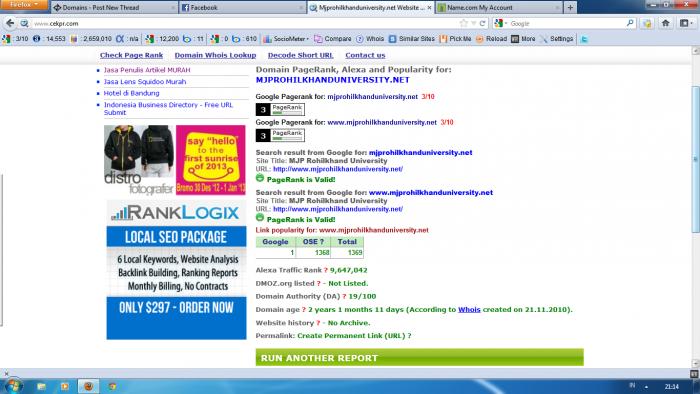700x394 pixels.
Task: Open the Google search engine dropdown
Action: point(501,23)
